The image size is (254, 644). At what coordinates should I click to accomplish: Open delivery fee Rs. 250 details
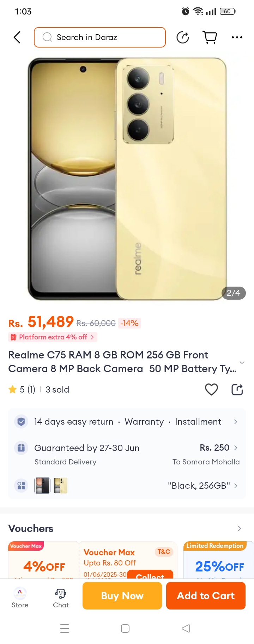point(219,448)
